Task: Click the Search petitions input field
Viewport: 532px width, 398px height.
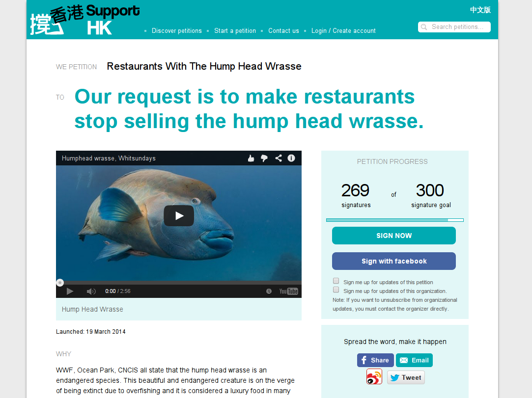Action: tap(454, 27)
